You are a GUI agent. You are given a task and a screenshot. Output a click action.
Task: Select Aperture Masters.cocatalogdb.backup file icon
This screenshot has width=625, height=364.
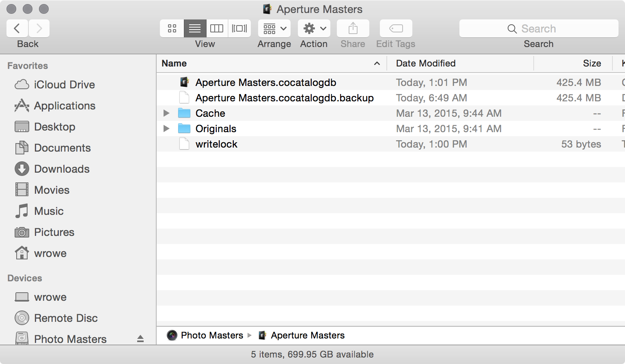(x=184, y=98)
